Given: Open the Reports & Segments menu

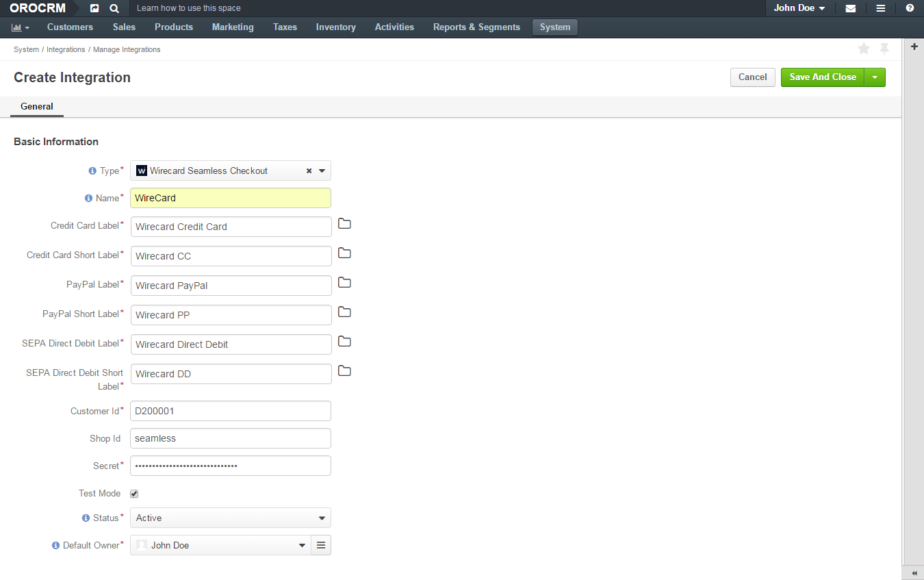Looking at the screenshot, I should click(476, 27).
